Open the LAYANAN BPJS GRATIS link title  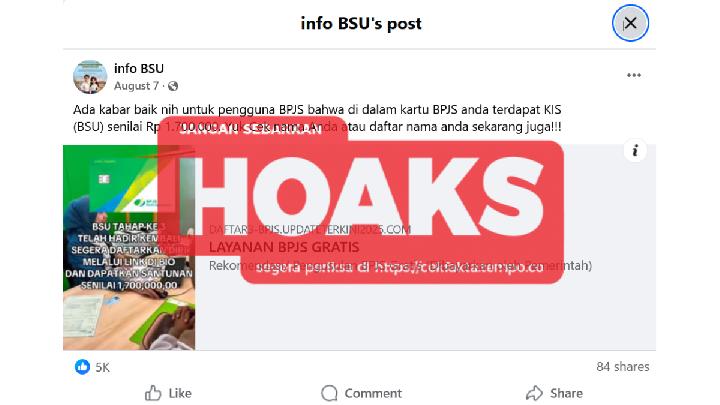(284, 247)
